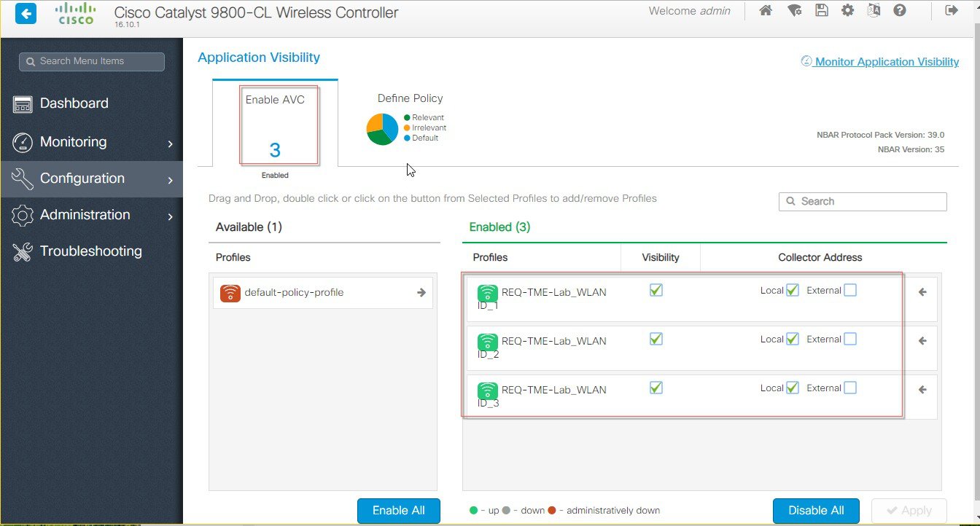Click the Visibility column header
This screenshot has width=980, height=526.
click(661, 257)
